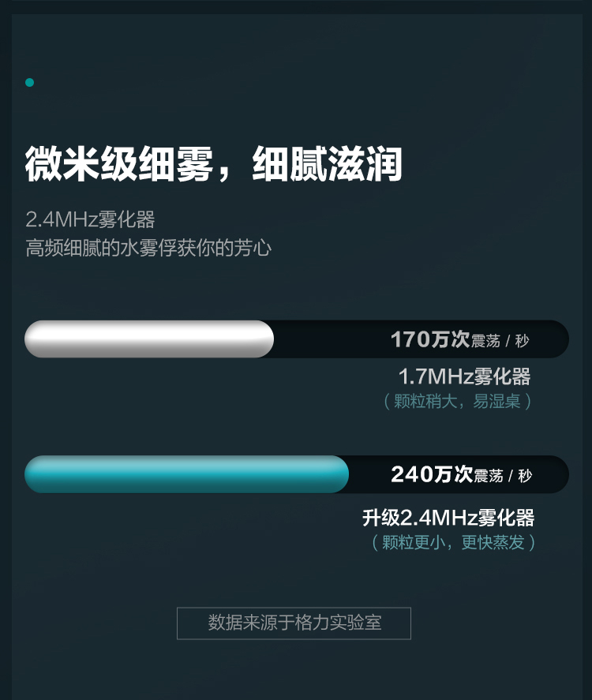Click the 秒 unit after 240万次
592x700 pixels.
525,476
